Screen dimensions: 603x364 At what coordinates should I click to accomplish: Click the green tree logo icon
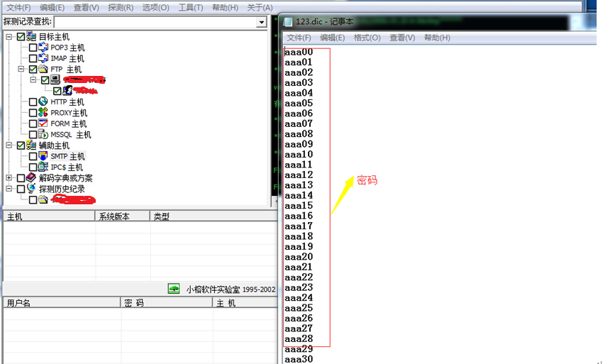[174, 289]
